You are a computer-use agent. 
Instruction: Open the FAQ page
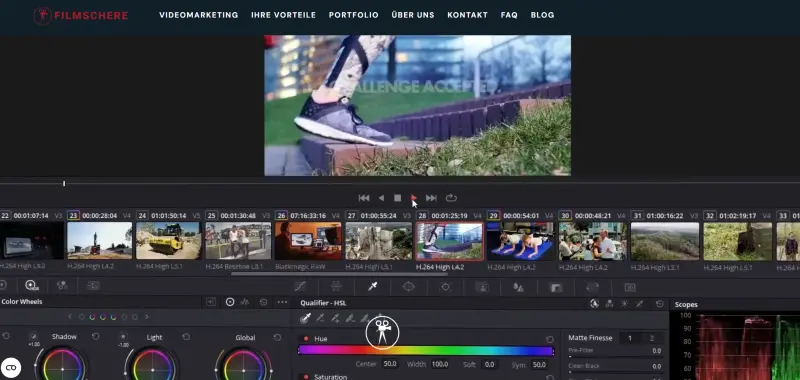pos(509,15)
